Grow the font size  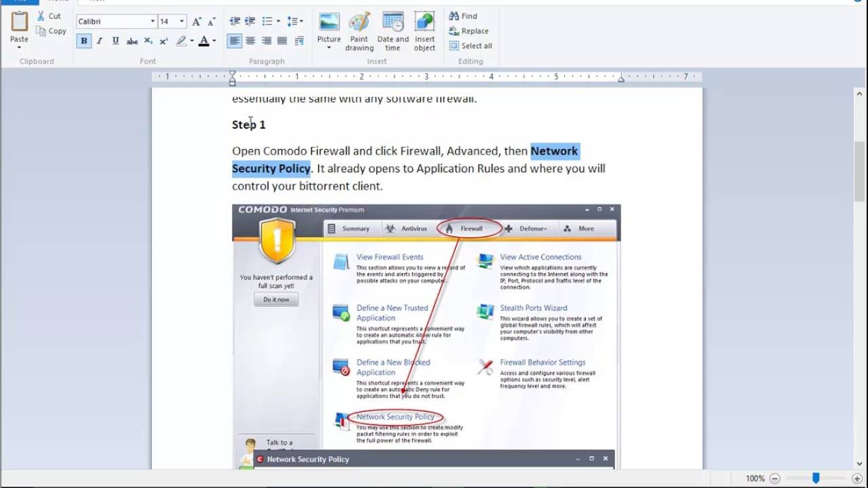(197, 22)
